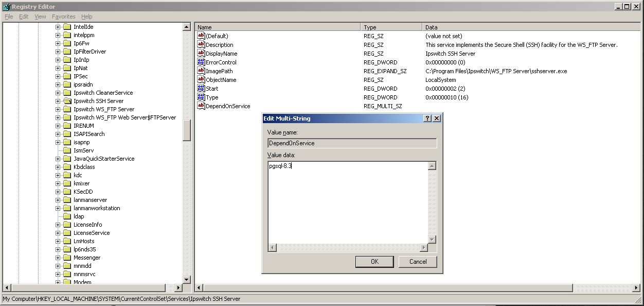Image resolution: width=644 pixels, height=306 pixels.
Task: Click the tree pane scroll down arrow
Action: 187,280
